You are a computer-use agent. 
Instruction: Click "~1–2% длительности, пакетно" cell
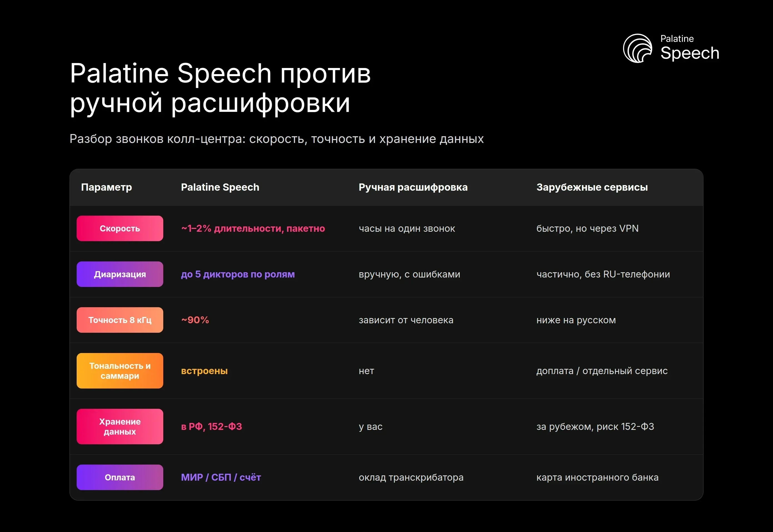[x=253, y=228]
